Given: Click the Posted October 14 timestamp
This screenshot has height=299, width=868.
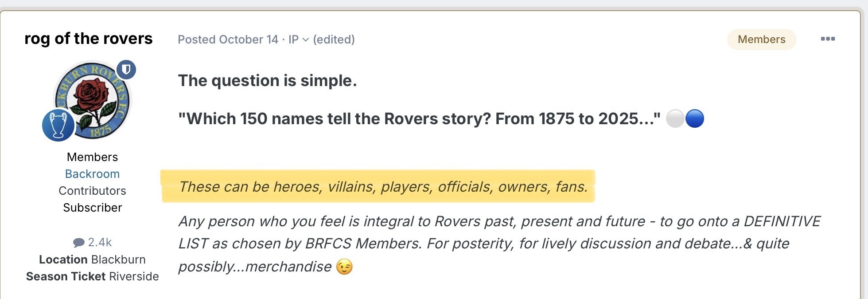Looking at the screenshot, I should (228, 39).
